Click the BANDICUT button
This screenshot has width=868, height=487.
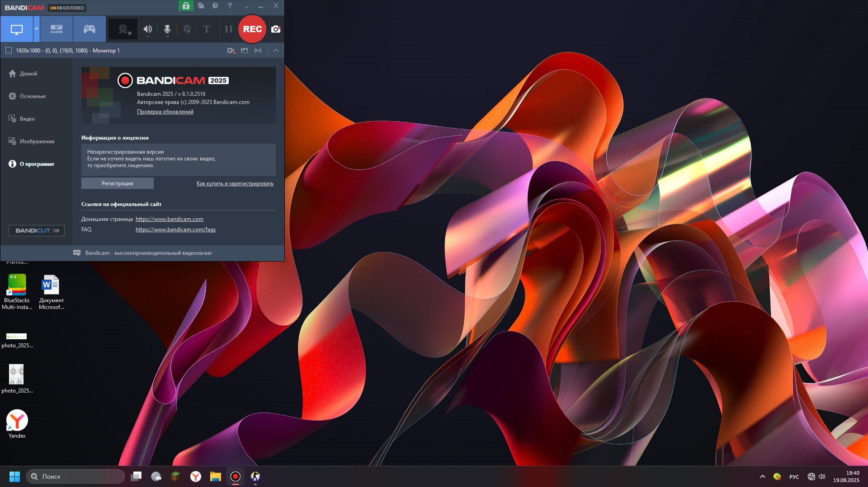pyautogui.click(x=37, y=230)
